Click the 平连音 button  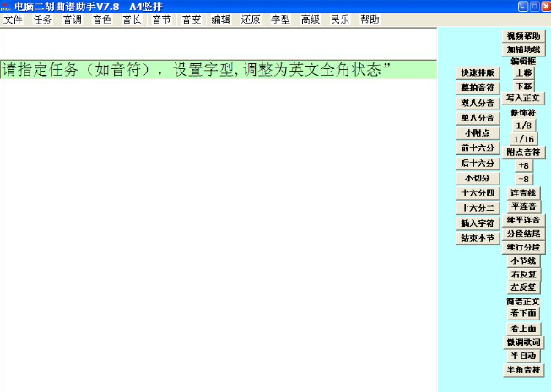point(524,207)
